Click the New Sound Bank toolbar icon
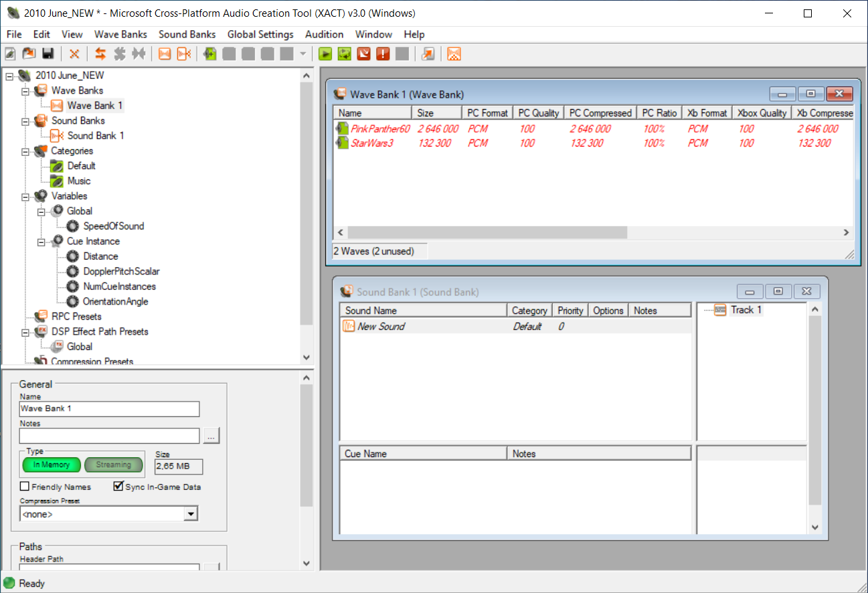Viewport: 868px width, 593px height. pyautogui.click(x=184, y=54)
